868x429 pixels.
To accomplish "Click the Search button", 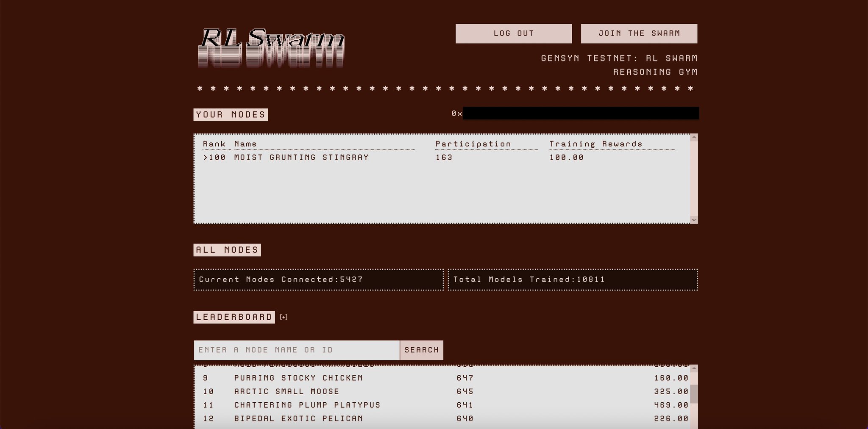I will pos(421,350).
